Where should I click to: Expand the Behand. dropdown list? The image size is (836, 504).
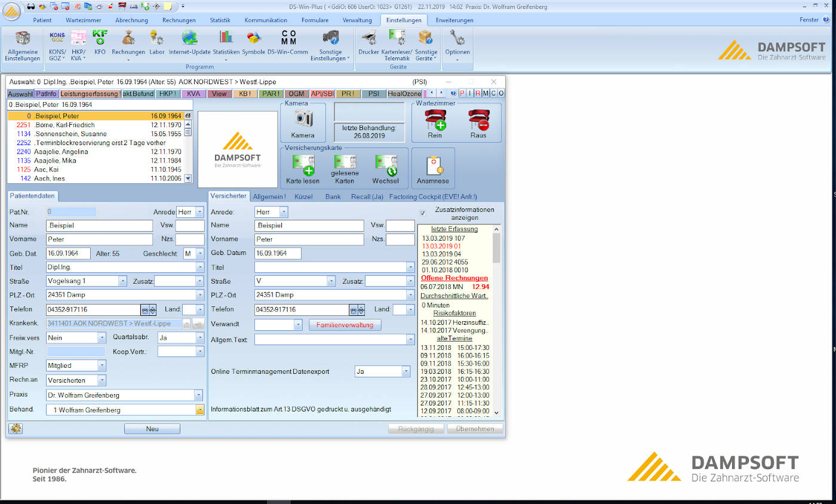coord(199,410)
